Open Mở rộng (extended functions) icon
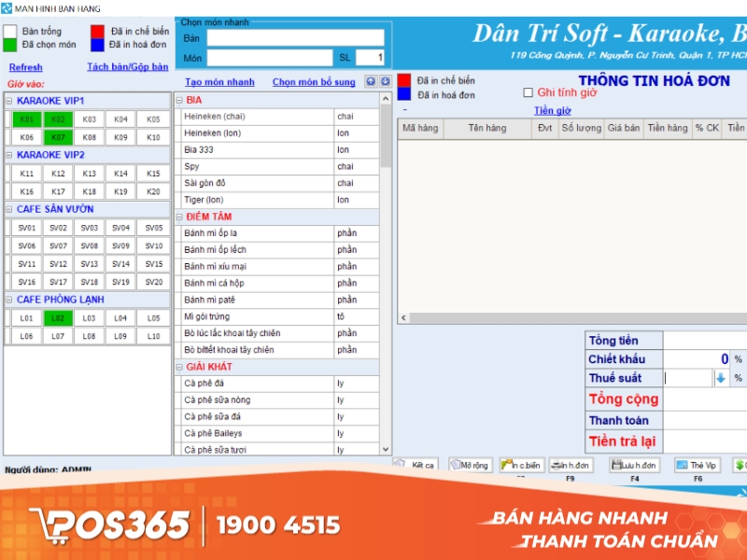 click(x=472, y=464)
